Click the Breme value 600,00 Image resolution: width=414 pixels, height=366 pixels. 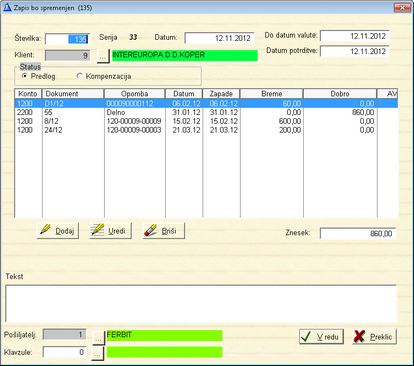tap(290, 121)
